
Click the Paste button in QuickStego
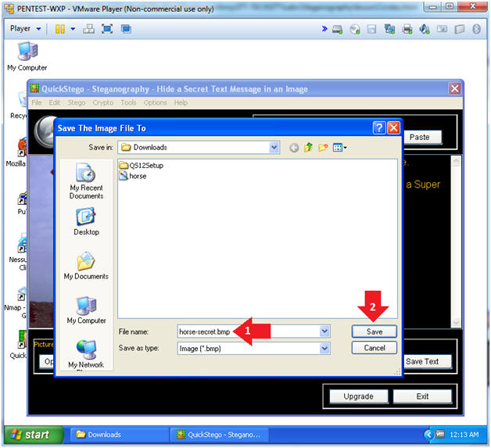point(423,137)
